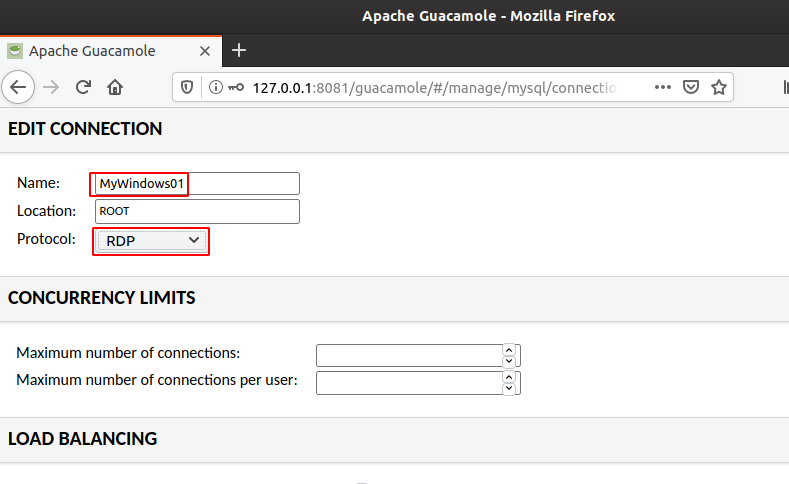789x484 pixels.
Task: Click the LOAD BALANCING section heading
Action: [83, 439]
